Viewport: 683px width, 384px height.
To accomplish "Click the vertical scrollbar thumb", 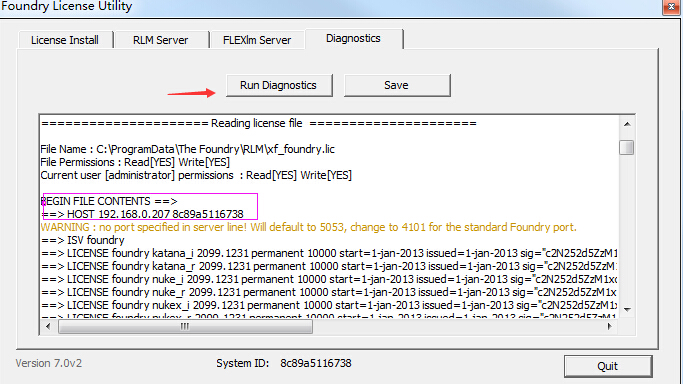I will point(627,147).
